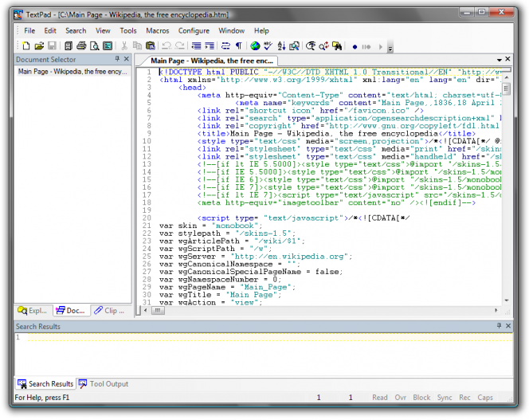This screenshot has width=529, height=420.
Task: Open the Configure menu
Action: 194,30
